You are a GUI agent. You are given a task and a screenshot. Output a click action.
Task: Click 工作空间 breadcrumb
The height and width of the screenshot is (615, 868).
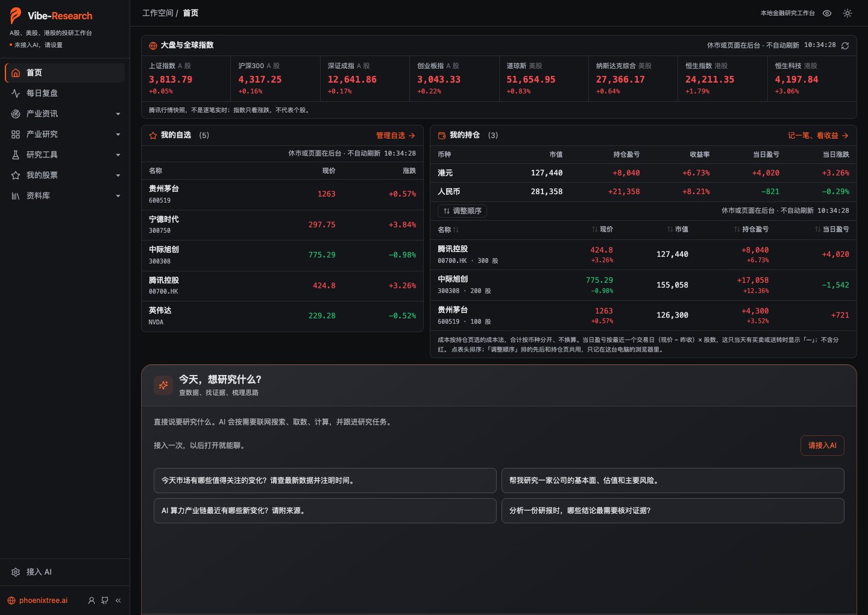[158, 13]
